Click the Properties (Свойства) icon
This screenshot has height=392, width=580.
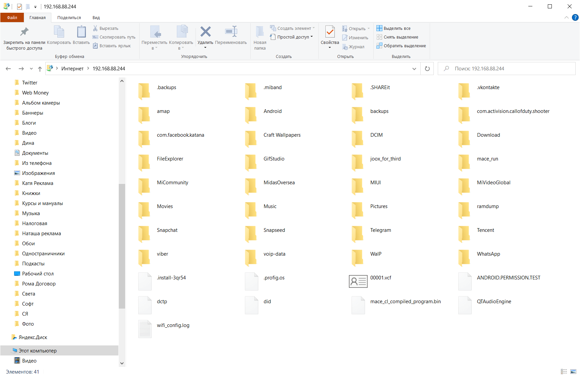pos(330,32)
